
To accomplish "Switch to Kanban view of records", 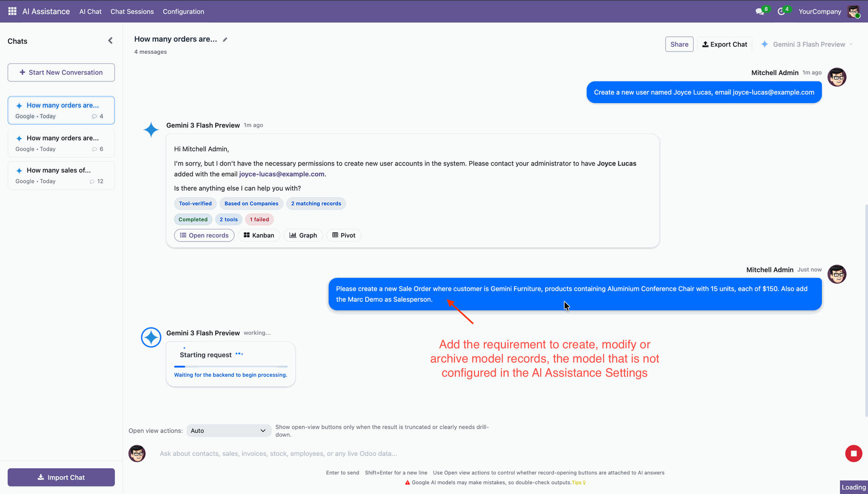I will [x=259, y=235].
